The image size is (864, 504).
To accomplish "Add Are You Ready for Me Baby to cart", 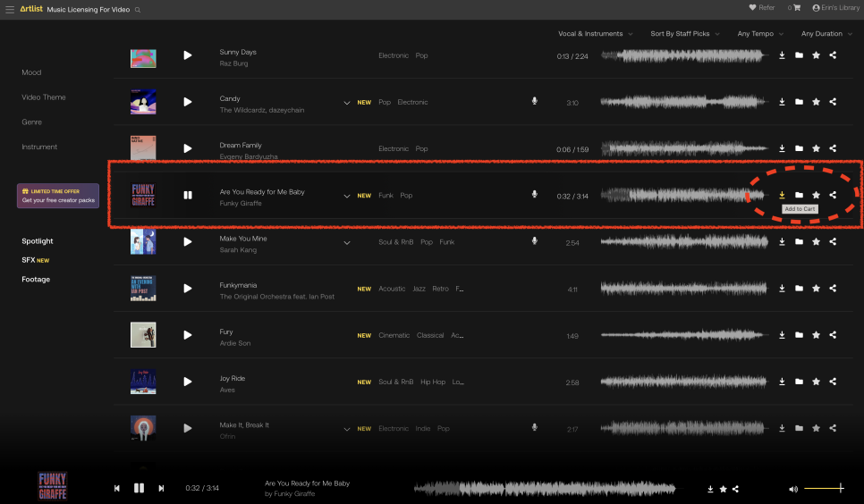I will 782,195.
